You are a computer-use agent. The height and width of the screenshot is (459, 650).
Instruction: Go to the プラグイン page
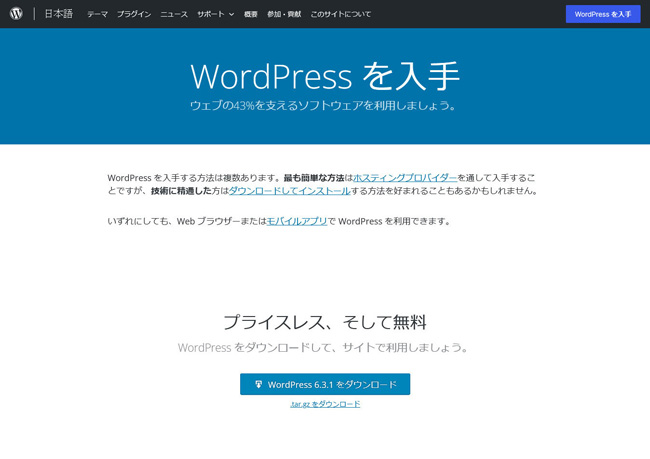coord(134,14)
